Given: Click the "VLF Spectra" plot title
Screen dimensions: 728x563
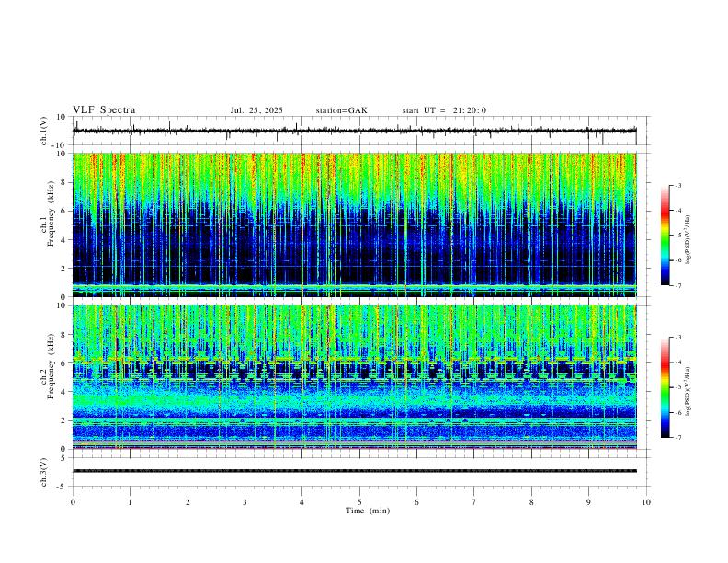Looking at the screenshot, I should click(104, 110).
